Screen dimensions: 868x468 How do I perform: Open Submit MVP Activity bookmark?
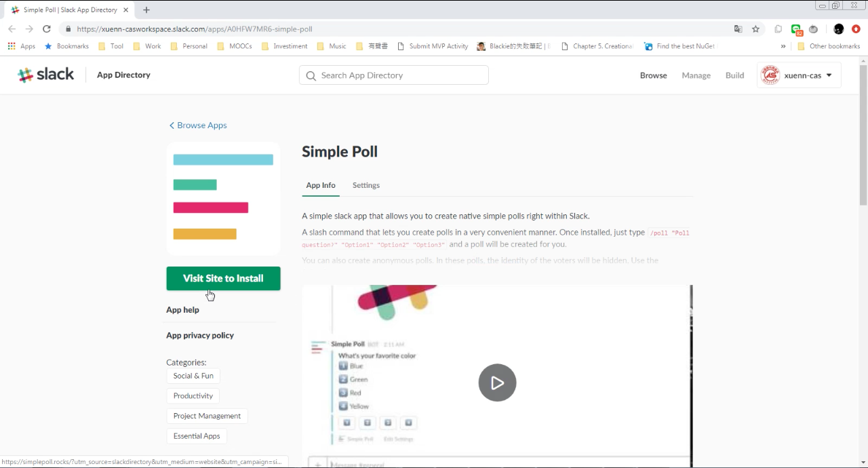pyautogui.click(x=433, y=46)
